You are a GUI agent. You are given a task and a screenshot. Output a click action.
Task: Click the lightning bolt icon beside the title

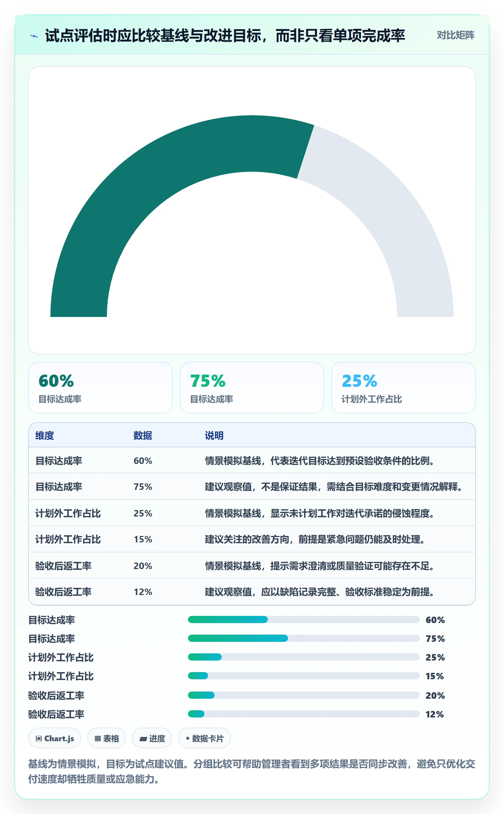tap(34, 36)
